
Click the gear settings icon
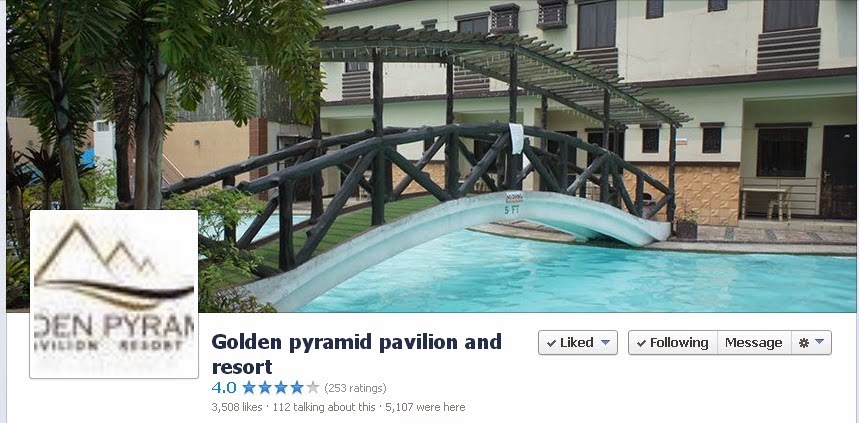tap(804, 343)
